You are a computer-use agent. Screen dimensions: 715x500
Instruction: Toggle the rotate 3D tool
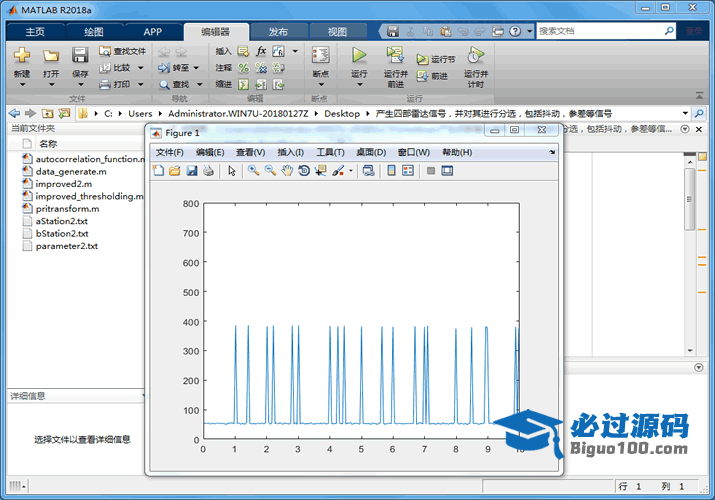[x=304, y=171]
